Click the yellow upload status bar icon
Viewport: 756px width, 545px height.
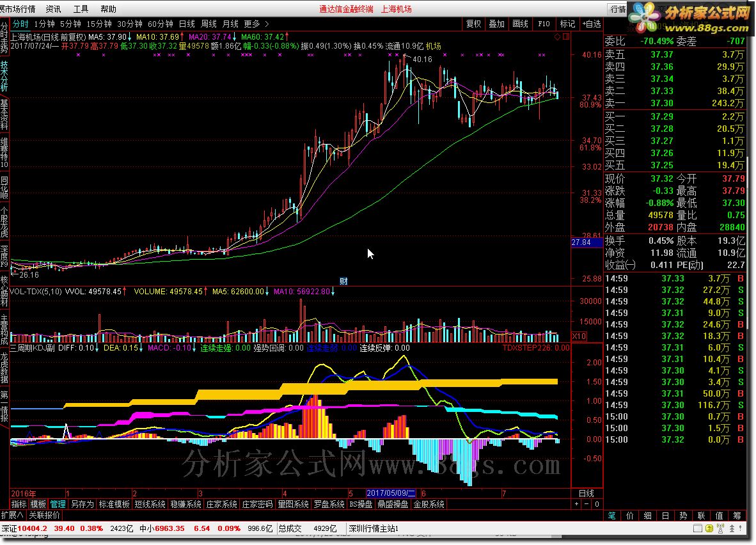709,528
